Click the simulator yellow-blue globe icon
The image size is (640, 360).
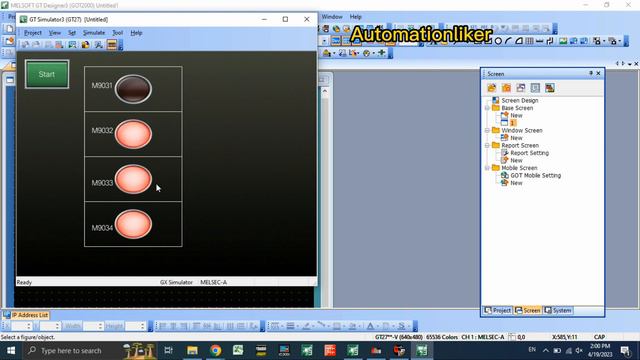pyautogui.click(x=85, y=45)
